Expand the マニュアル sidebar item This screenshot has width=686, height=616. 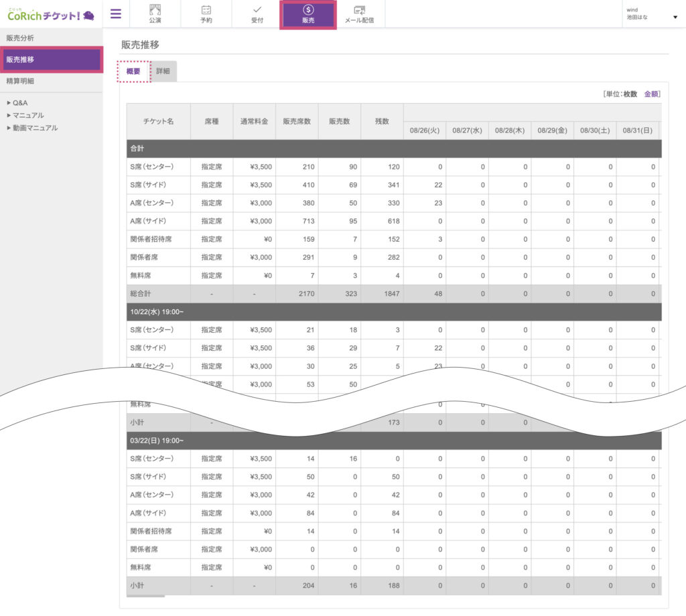pyautogui.click(x=28, y=115)
